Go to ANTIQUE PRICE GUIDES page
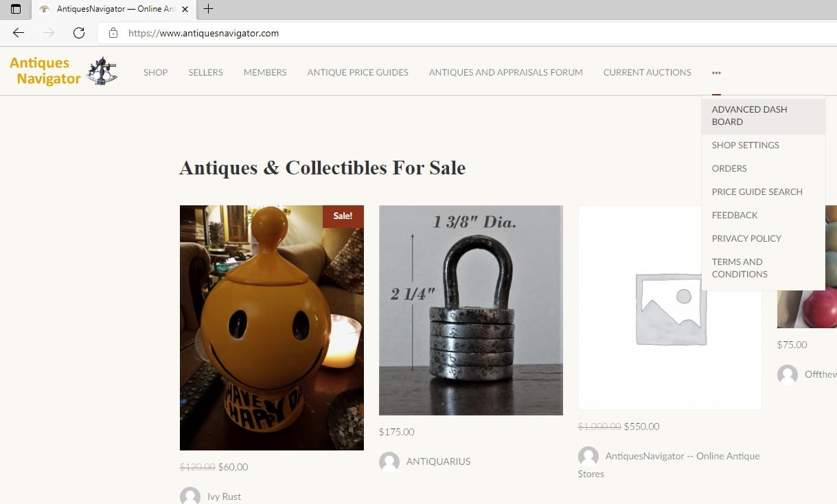Viewport: 837px width, 504px height. pos(358,72)
